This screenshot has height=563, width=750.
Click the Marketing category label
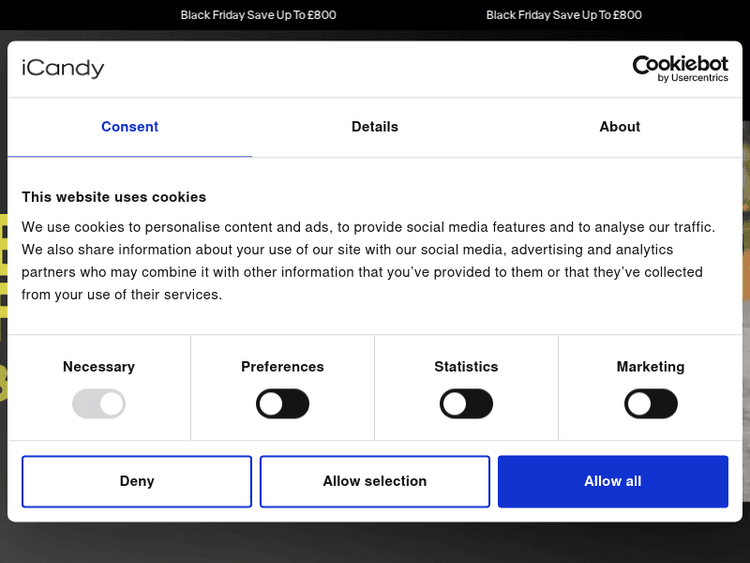(x=650, y=367)
